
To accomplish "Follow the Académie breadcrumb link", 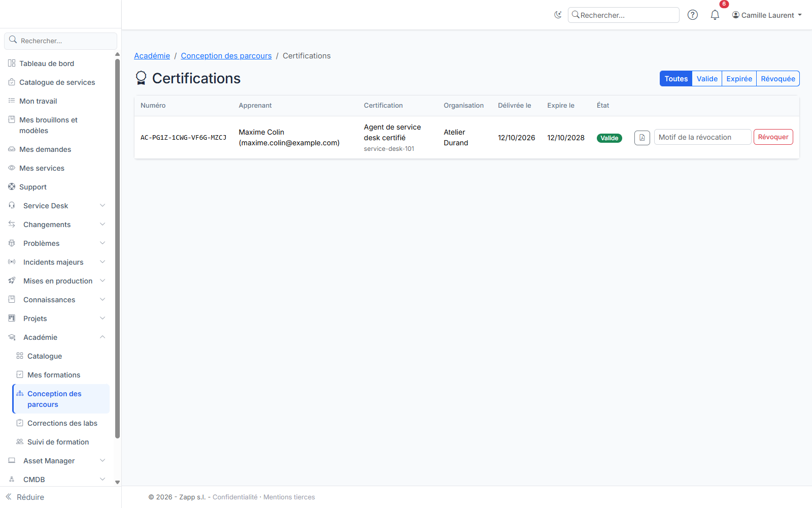I will pos(152,56).
